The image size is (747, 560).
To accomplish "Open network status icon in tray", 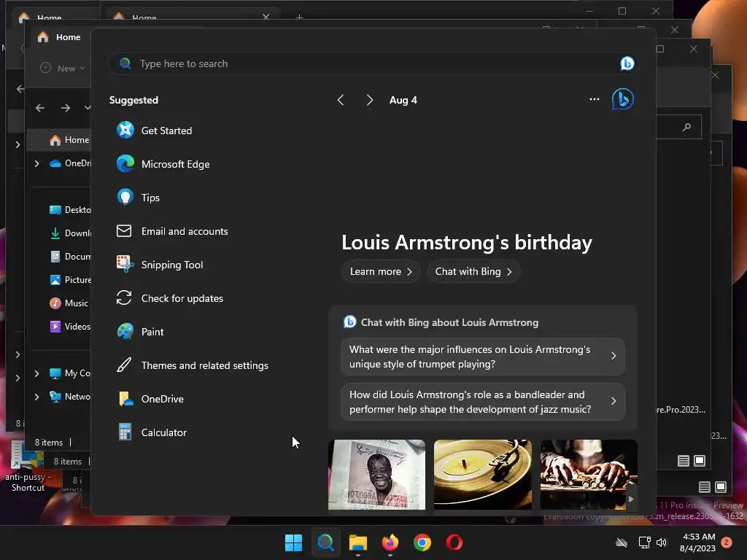I will click(644, 542).
